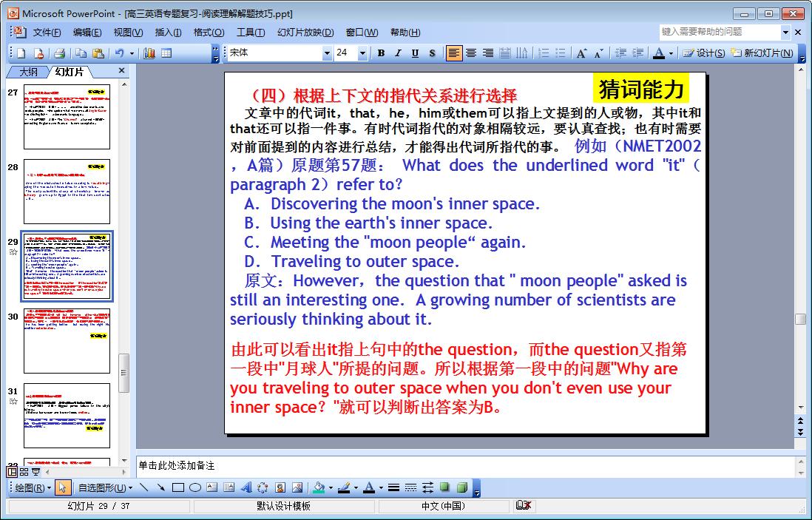Click the fill color paint bucket swatch

pyautogui.click(x=319, y=487)
